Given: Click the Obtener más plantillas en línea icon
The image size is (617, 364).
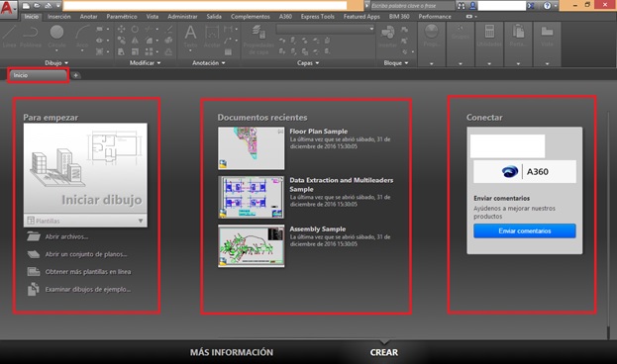Looking at the screenshot, I should point(34,272).
